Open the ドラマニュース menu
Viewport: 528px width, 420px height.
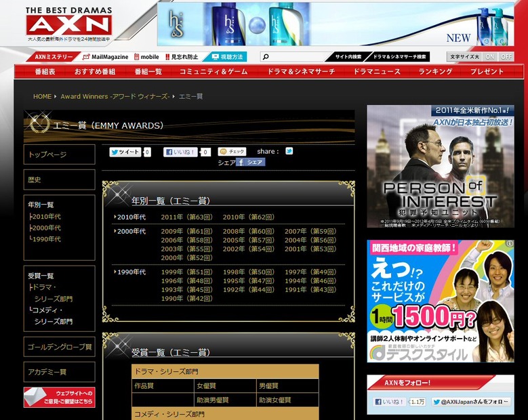[x=377, y=72]
